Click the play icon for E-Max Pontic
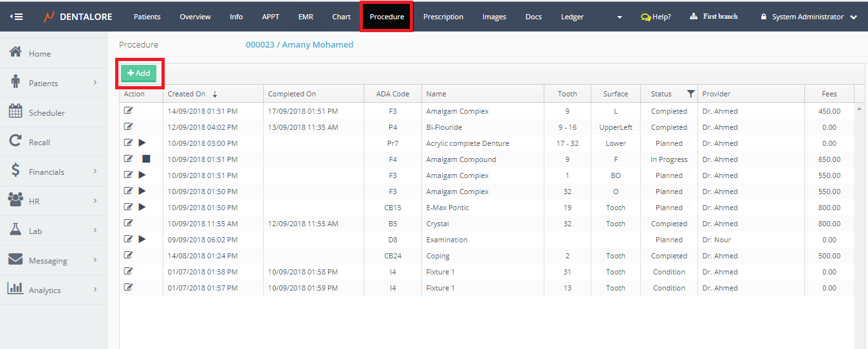The height and width of the screenshot is (349, 868). point(142,208)
